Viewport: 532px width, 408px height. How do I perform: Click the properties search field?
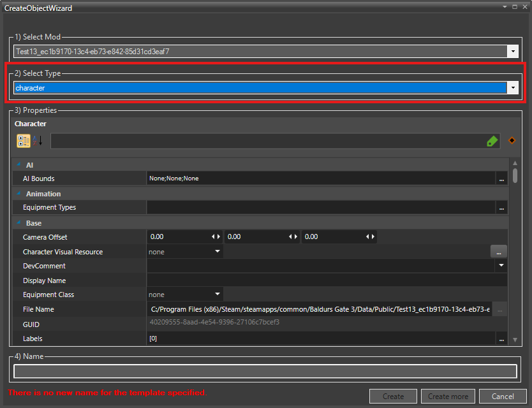pos(268,141)
